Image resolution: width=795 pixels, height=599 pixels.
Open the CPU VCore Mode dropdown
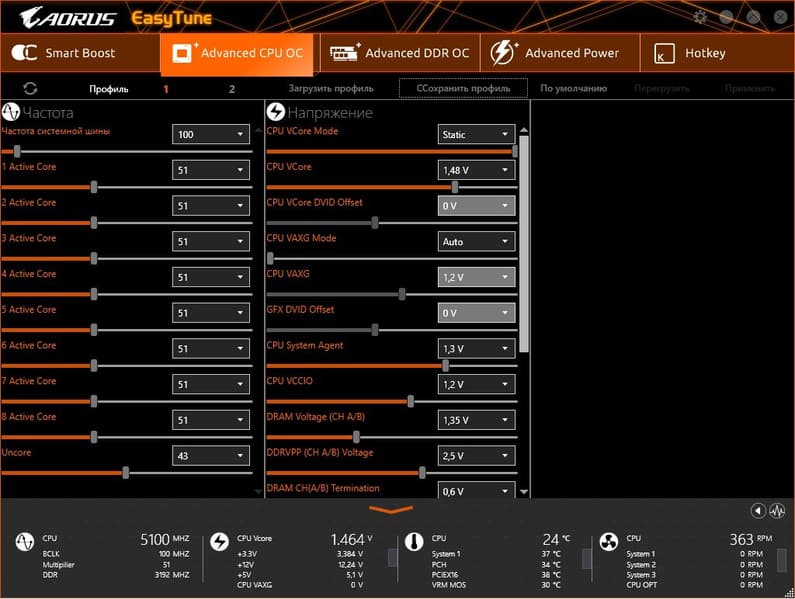pyautogui.click(x=476, y=134)
